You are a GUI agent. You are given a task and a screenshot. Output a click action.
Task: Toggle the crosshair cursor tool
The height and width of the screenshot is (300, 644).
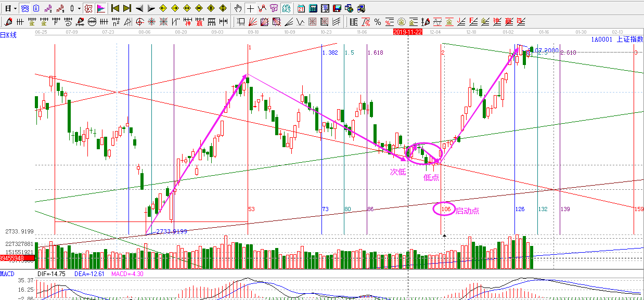(x=250, y=8)
